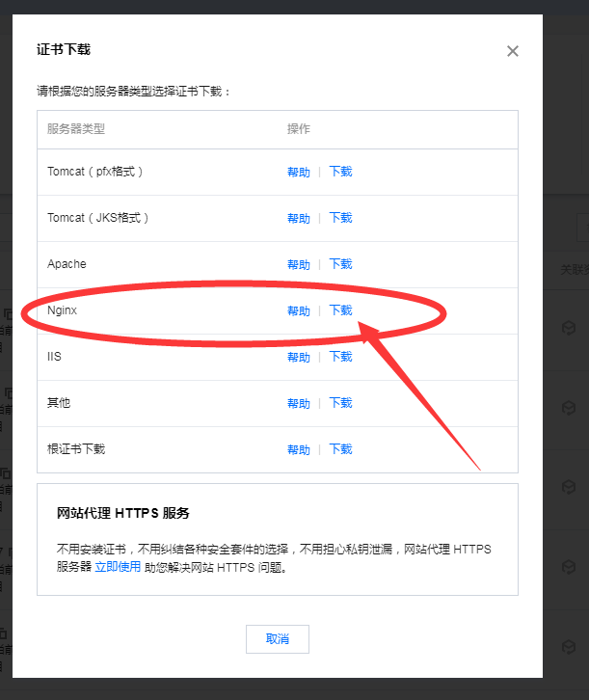The width and height of the screenshot is (589, 700).
Task: Download Tomcat pfx格式 certificate
Action: click(x=340, y=172)
